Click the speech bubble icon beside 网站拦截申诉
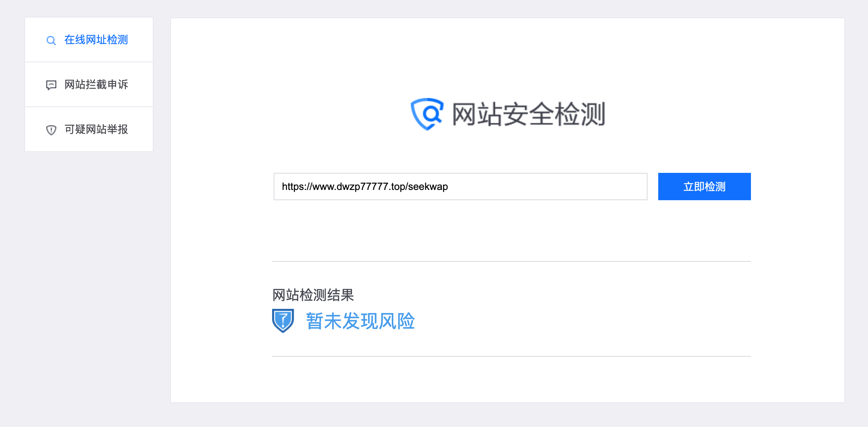 51,85
